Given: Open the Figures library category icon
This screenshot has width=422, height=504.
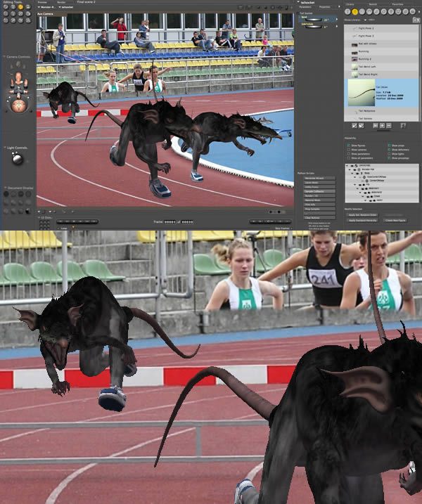Looking at the screenshot, I should [x=347, y=12].
